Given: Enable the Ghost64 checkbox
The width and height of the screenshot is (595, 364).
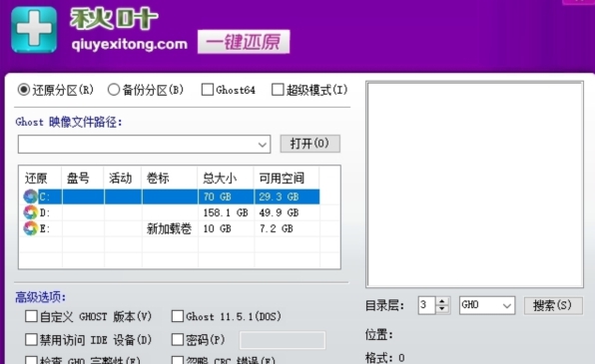Looking at the screenshot, I should (x=208, y=90).
